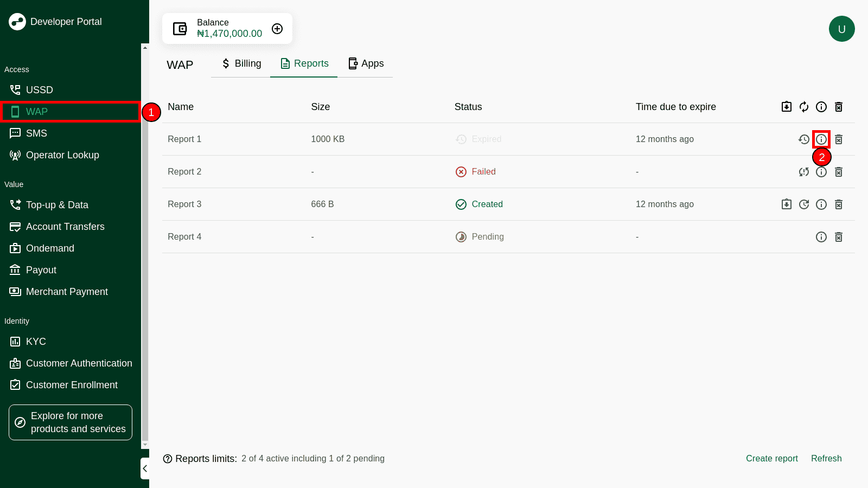Screen dimensions: 868x488
Task: Click the Report 3 regenerate icon
Action: (804, 204)
